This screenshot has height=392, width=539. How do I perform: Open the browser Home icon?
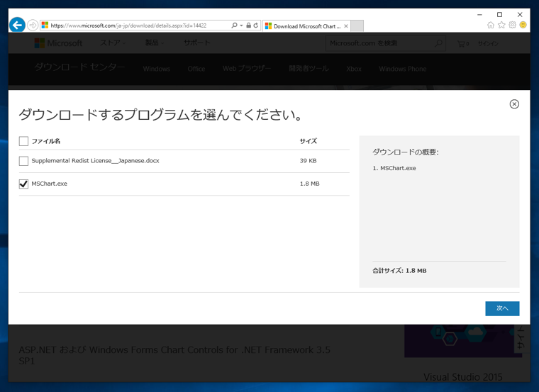(x=491, y=25)
